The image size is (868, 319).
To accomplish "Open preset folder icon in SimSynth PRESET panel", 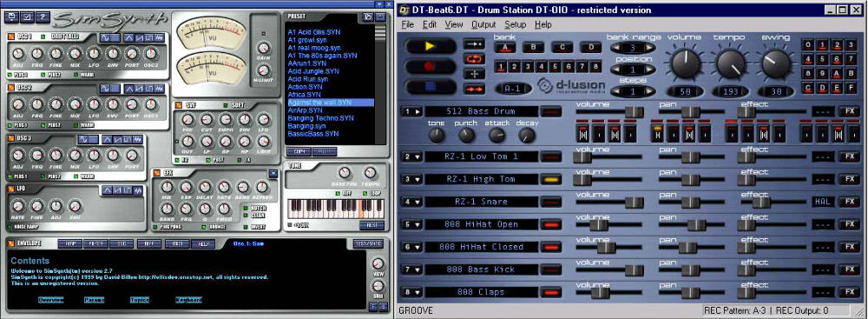I will click(367, 17).
